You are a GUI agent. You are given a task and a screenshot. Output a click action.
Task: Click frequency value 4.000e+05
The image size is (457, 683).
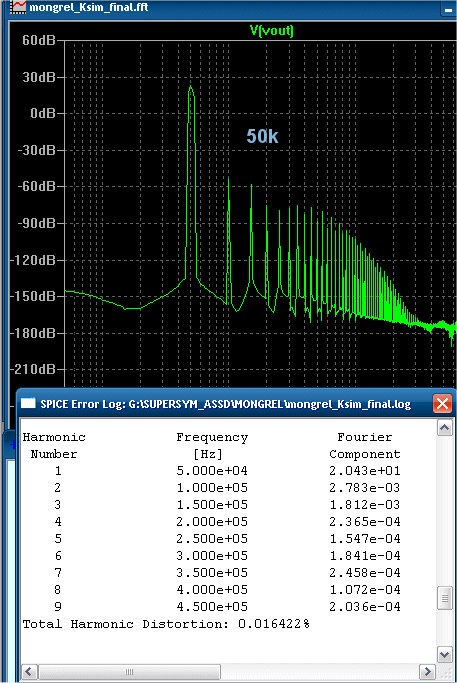point(212,590)
